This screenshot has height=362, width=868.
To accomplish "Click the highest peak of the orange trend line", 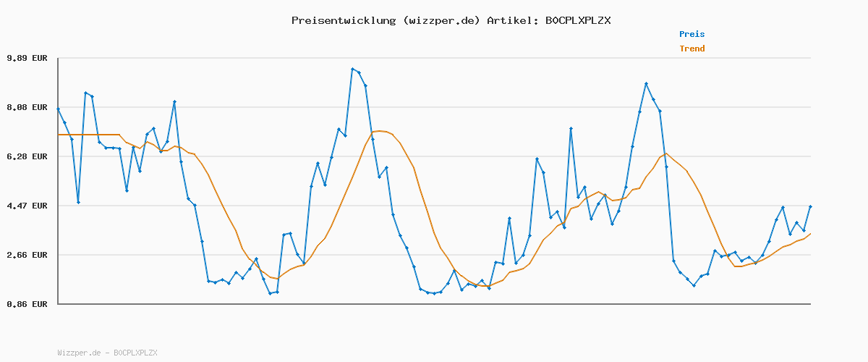I will tap(379, 131).
